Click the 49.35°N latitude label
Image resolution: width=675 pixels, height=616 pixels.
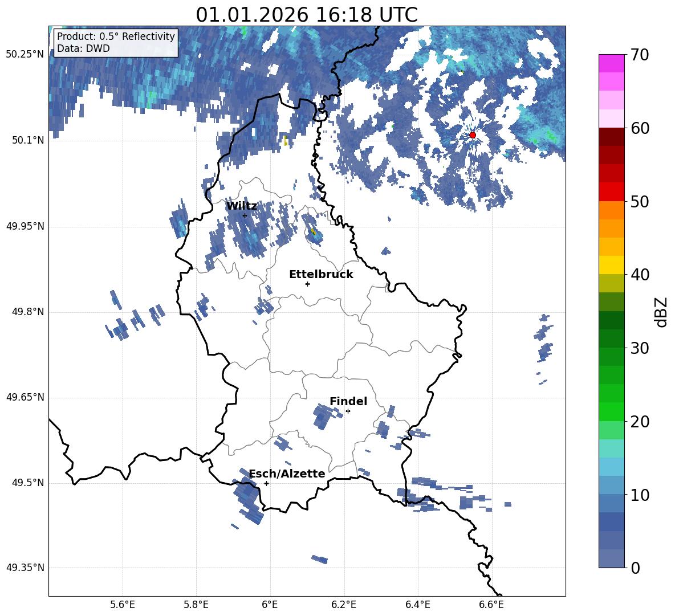pos(25,568)
